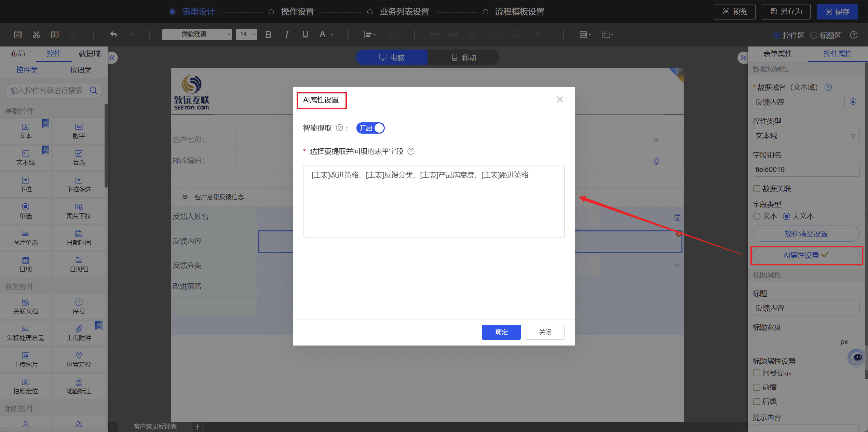Open 控件清空设置 button

(x=806, y=234)
